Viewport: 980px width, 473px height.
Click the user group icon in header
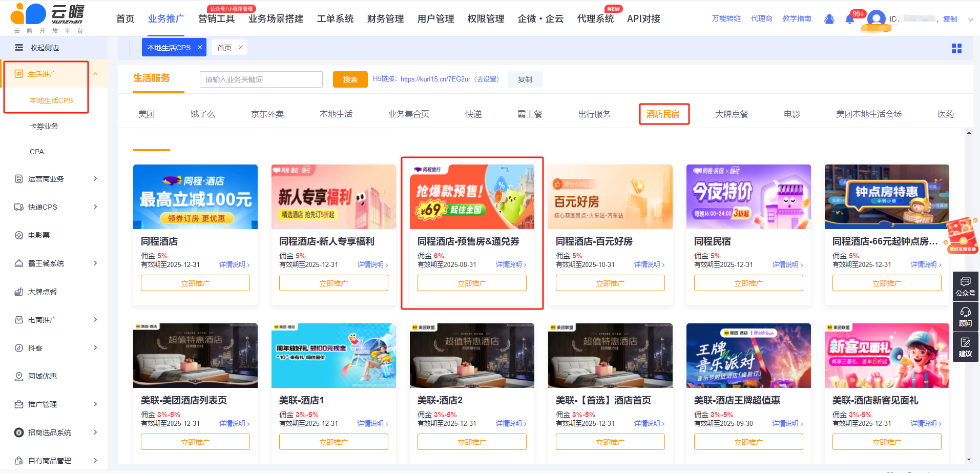pos(829,19)
